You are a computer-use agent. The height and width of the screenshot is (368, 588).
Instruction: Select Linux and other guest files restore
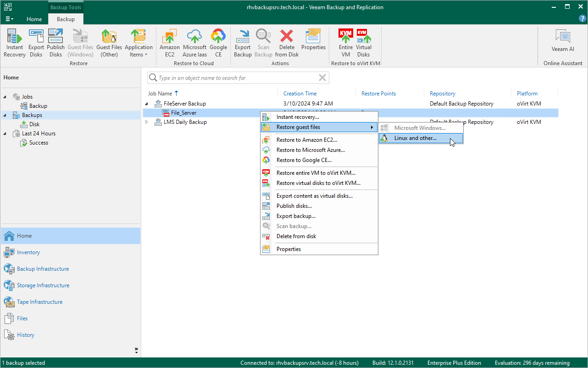coord(421,138)
